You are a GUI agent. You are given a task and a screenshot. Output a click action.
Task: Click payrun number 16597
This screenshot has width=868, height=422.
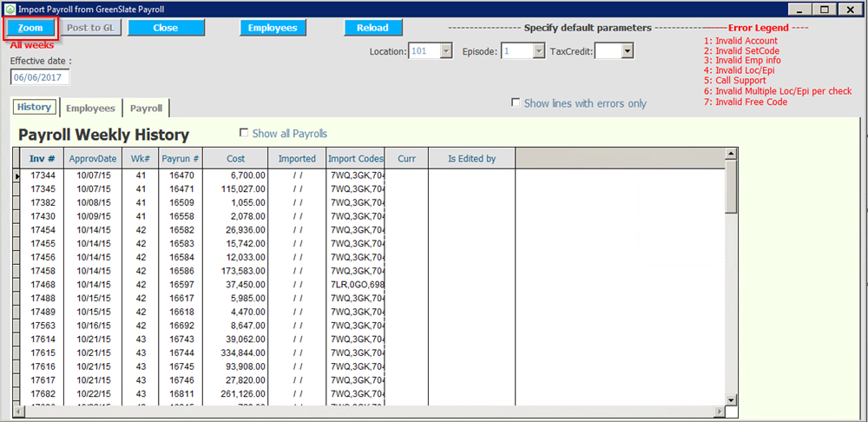pos(181,285)
